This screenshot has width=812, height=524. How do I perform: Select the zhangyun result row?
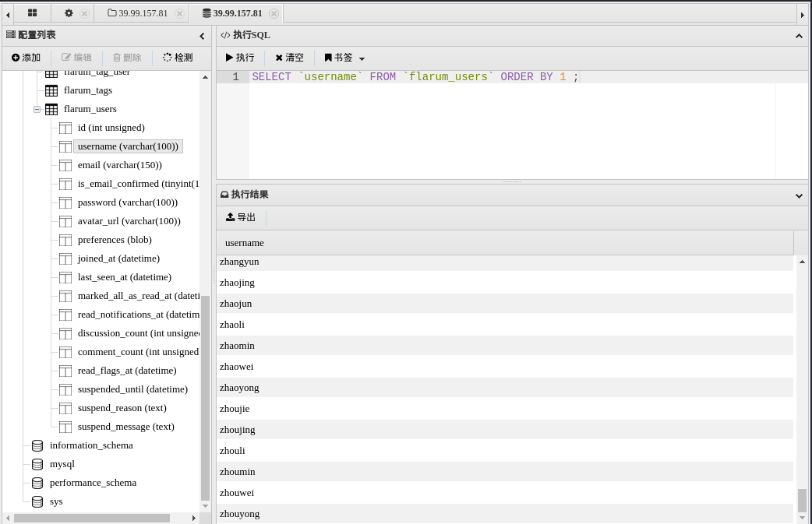click(x=505, y=262)
